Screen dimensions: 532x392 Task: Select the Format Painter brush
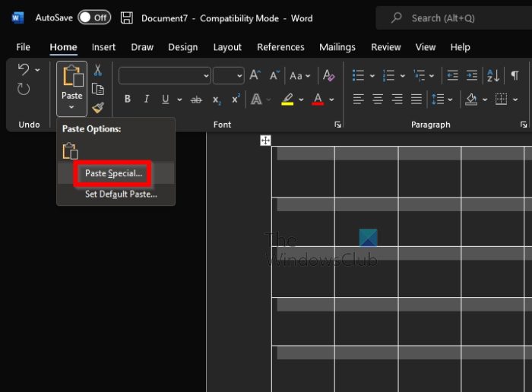[97, 108]
